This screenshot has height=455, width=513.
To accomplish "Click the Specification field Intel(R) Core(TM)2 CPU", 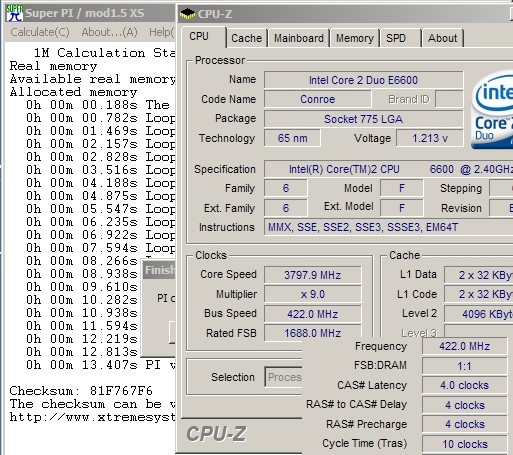I will point(389,169).
